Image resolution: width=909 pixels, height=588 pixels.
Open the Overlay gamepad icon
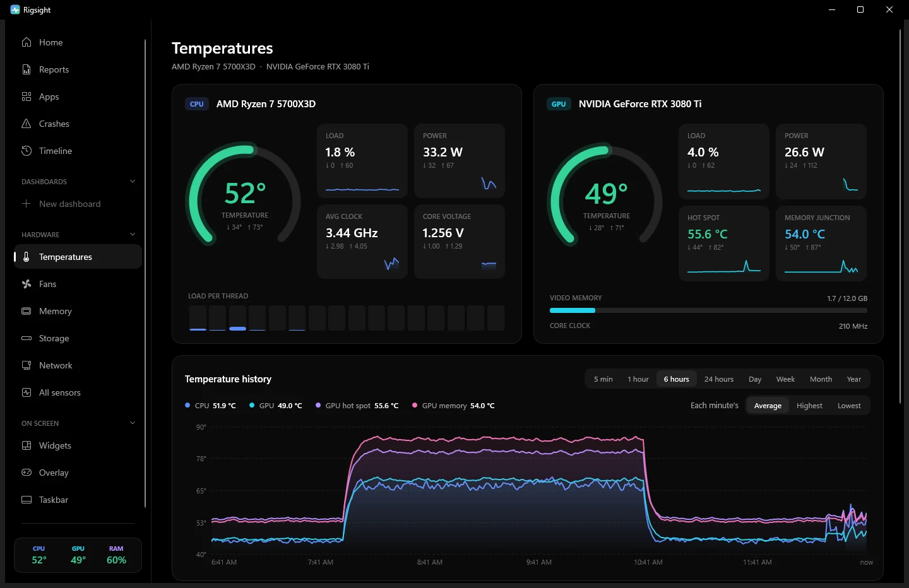tap(27, 473)
